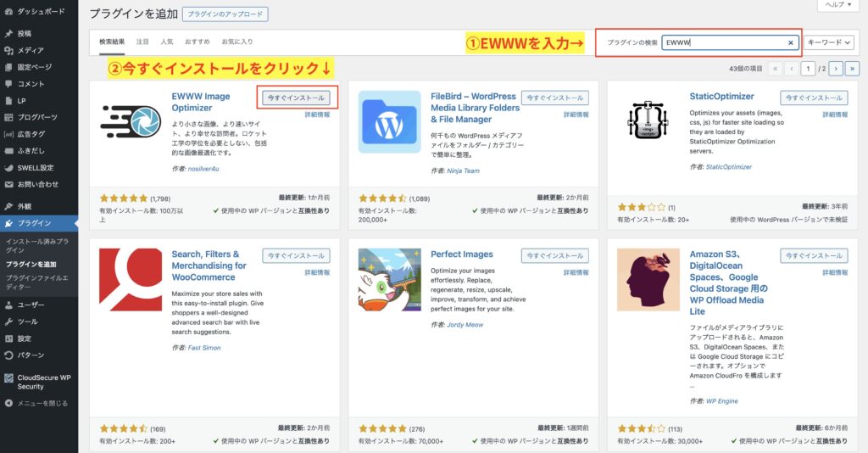The height and width of the screenshot is (453, 868).
Task: Click the FileBird folder plugin icon
Action: pos(389,122)
